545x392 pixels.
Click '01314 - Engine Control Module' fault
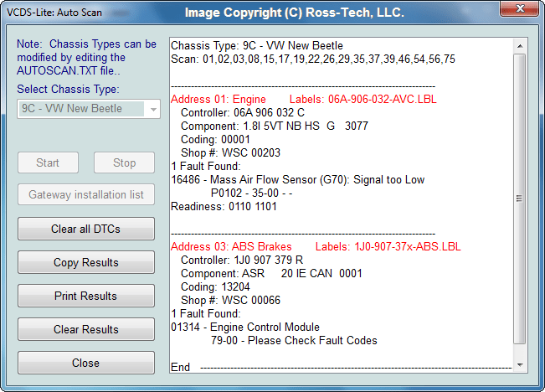point(245,327)
